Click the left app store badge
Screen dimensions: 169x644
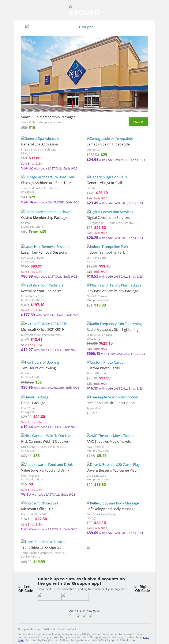click(x=50, y=597)
